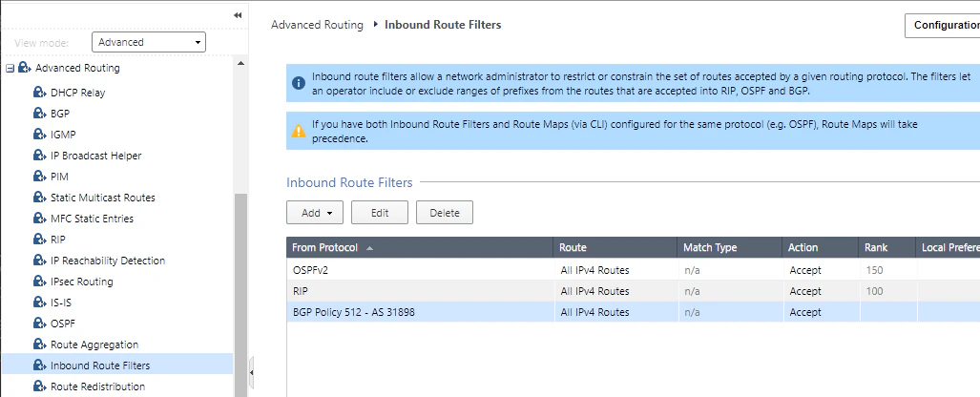Open MFC Static Entries in the tree
Image resolution: width=980 pixels, height=397 pixels.
pyautogui.click(x=92, y=219)
